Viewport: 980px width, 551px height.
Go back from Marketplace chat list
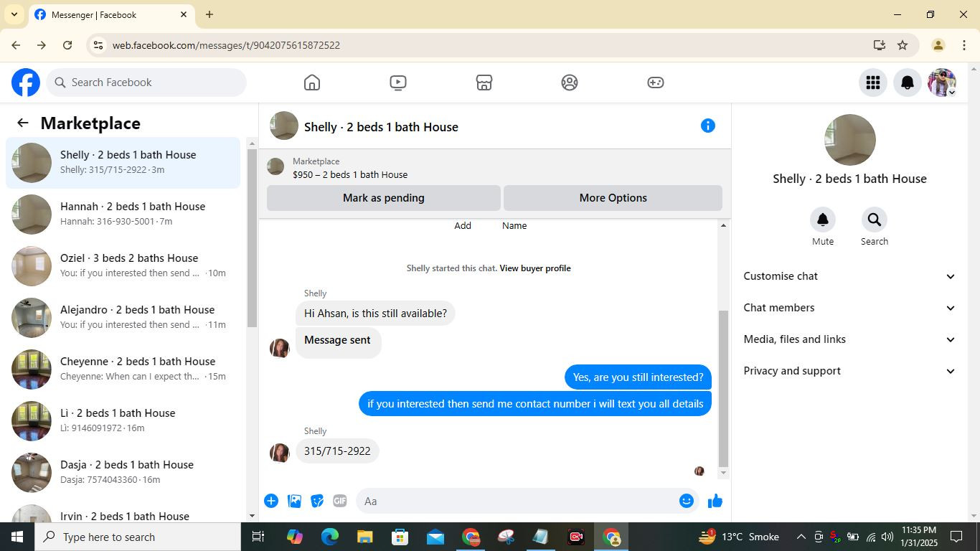tap(23, 123)
